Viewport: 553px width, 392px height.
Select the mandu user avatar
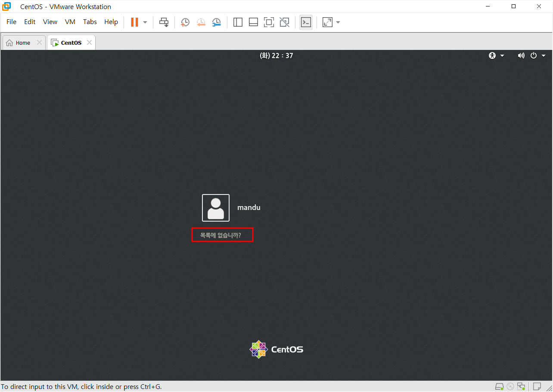coord(216,208)
